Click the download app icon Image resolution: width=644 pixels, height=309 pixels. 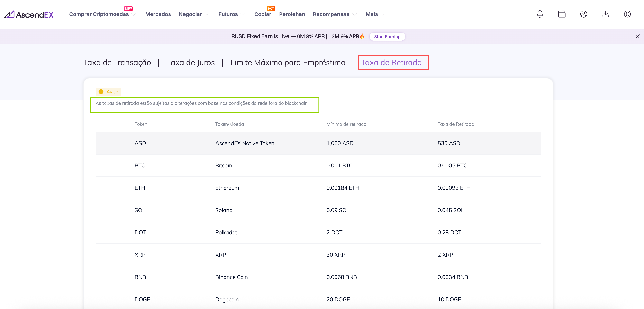(605, 14)
